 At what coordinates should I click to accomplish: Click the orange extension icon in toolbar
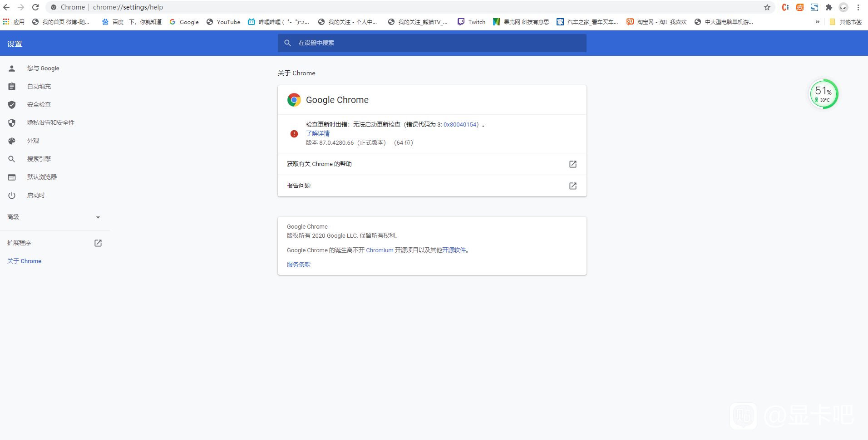pos(800,7)
